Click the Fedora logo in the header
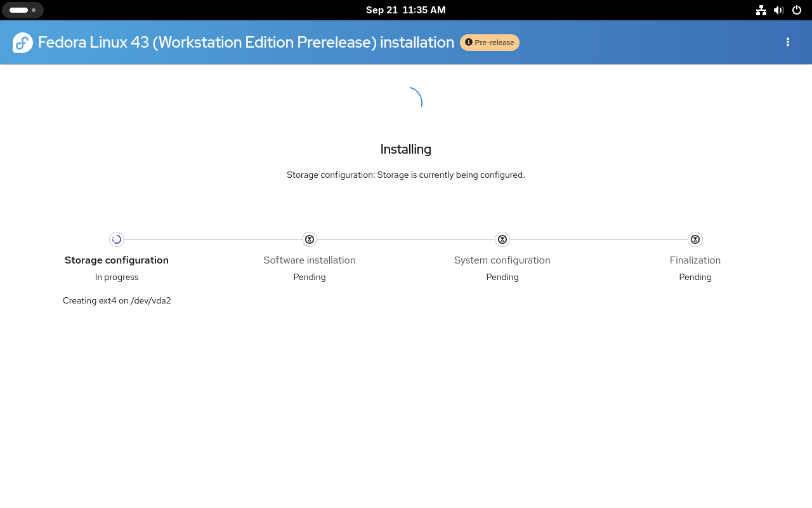 pyautogui.click(x=23, y=43)
